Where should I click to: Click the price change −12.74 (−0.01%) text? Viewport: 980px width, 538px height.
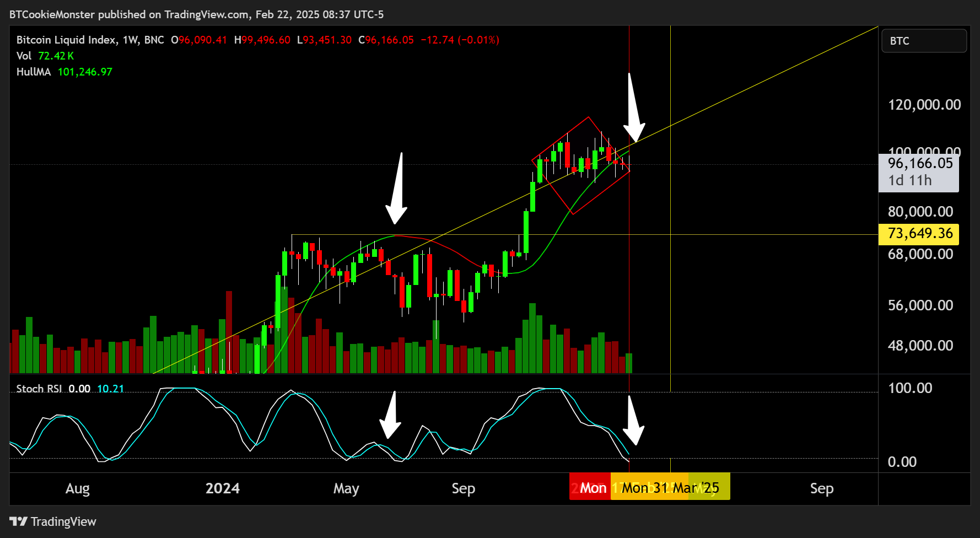pos(460,40)
